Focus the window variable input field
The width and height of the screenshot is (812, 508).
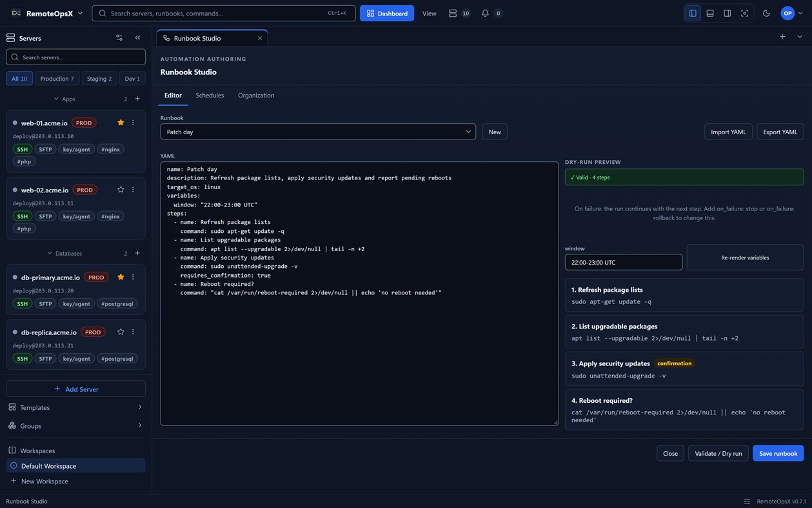624,262
